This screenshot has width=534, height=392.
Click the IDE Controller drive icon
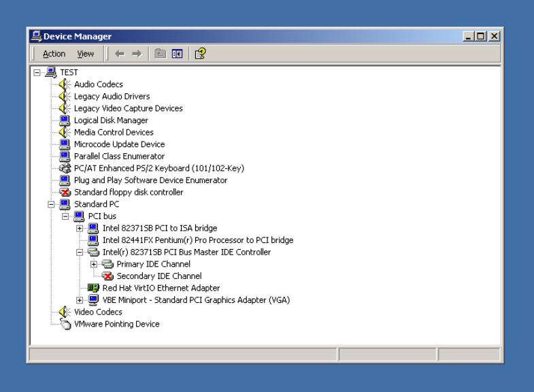[93, 252]
